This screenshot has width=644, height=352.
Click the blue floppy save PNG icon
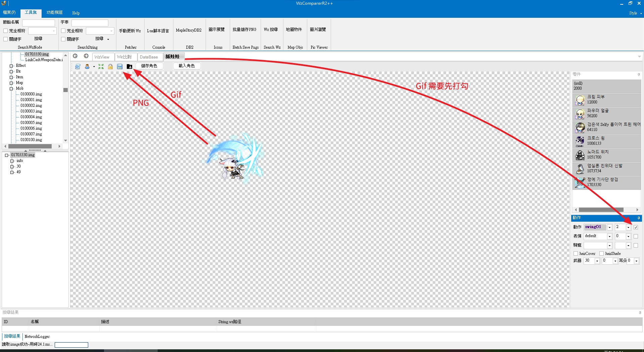[120, 67]
